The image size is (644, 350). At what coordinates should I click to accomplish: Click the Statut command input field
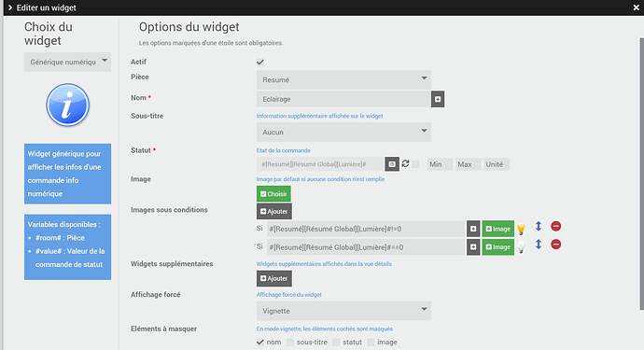[321, 164]
